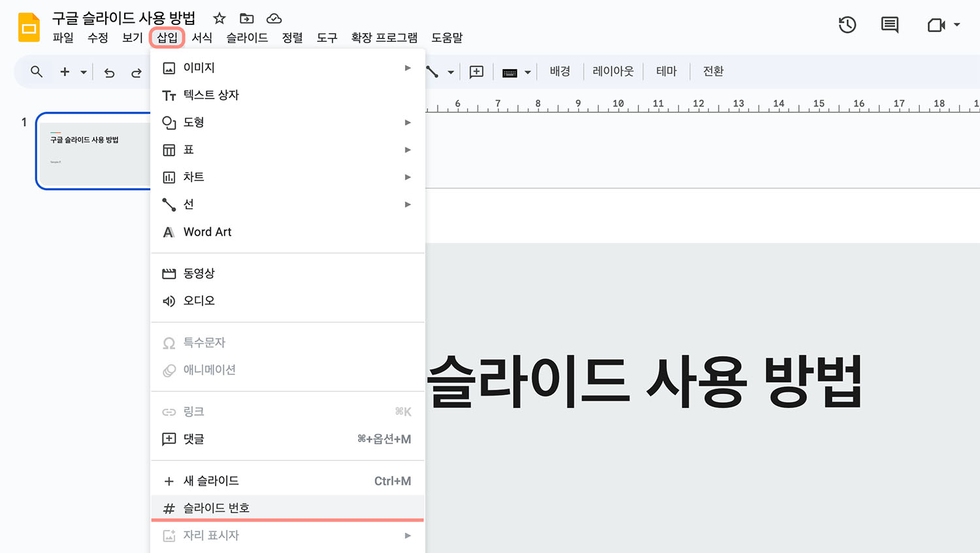Click the table icon beside 표

[x=169, y=150]
